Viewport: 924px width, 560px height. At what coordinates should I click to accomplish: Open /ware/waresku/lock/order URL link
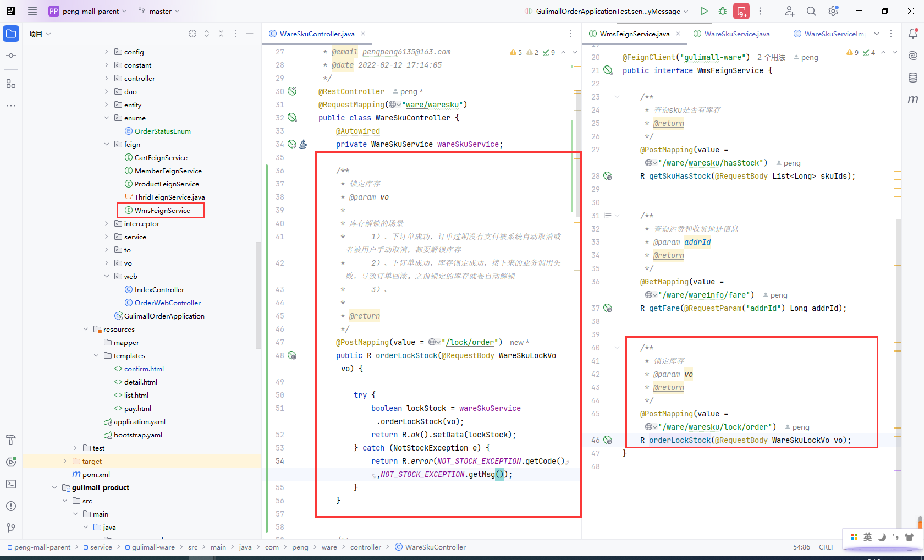[715, 427]
